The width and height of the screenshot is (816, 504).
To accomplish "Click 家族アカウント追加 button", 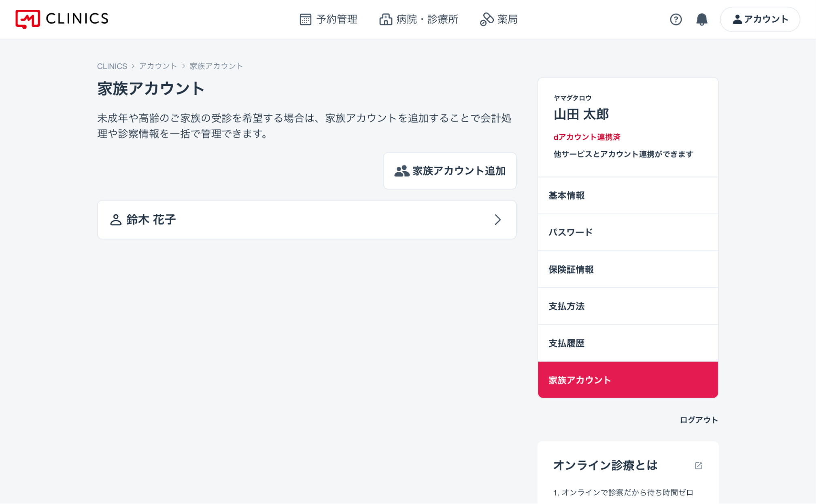I will click(x=450, y=171).
